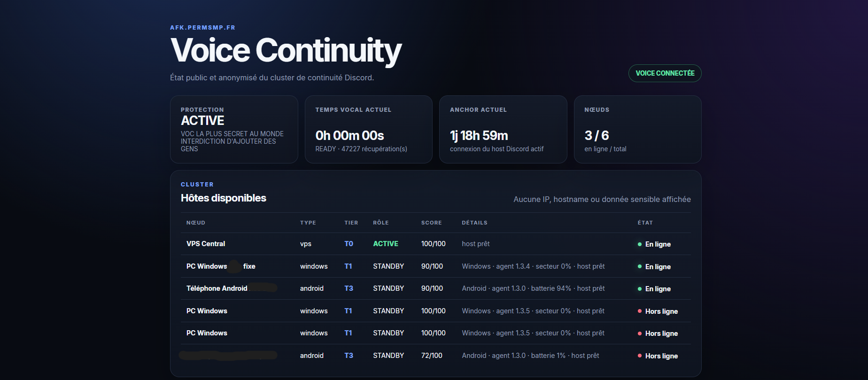Click the TYPE column header

point(308,223)
